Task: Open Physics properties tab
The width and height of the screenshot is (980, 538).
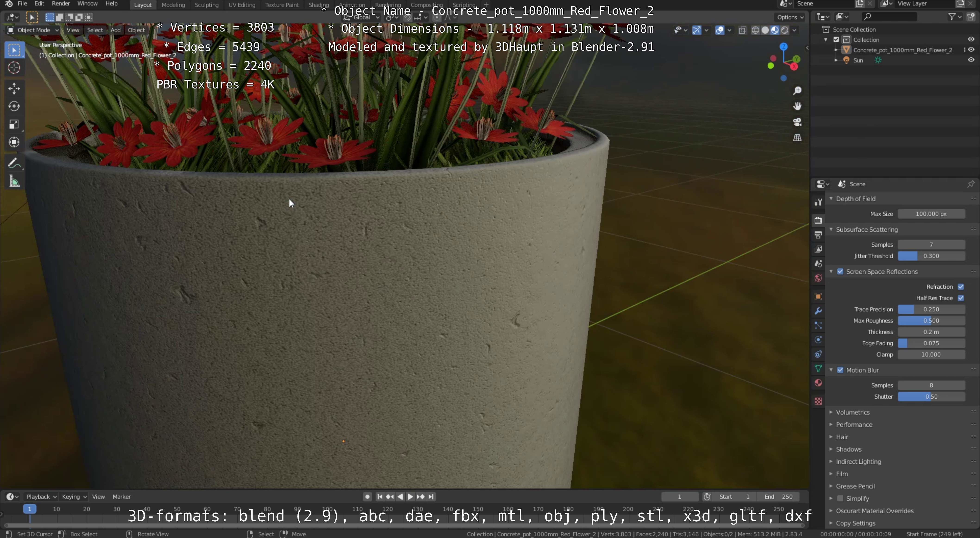Action: 818,340
